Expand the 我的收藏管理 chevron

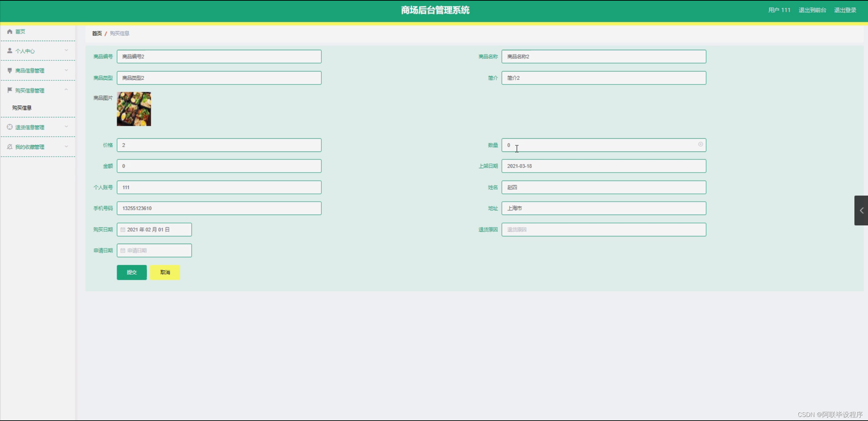tap(67, 146)
